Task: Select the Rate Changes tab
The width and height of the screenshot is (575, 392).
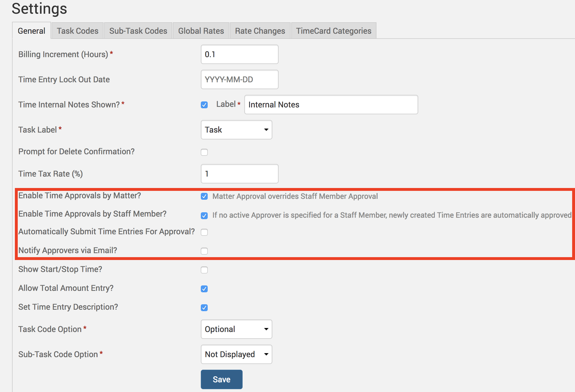Action: click(x=260, y=31)
